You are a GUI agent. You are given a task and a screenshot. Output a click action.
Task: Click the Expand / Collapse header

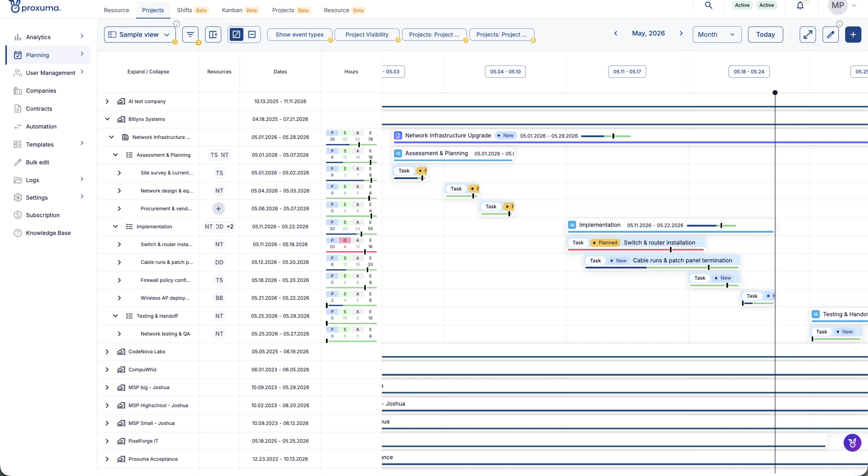(148, 72)
